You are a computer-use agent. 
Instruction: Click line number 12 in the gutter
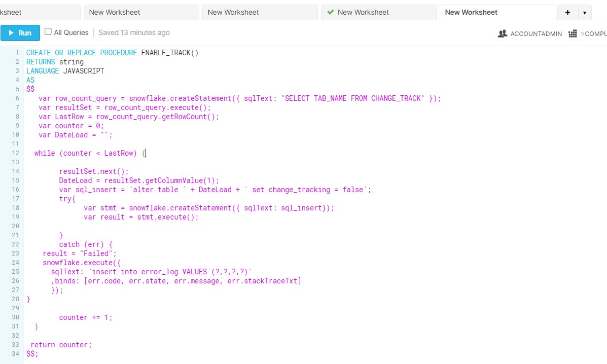coord(15,153)
